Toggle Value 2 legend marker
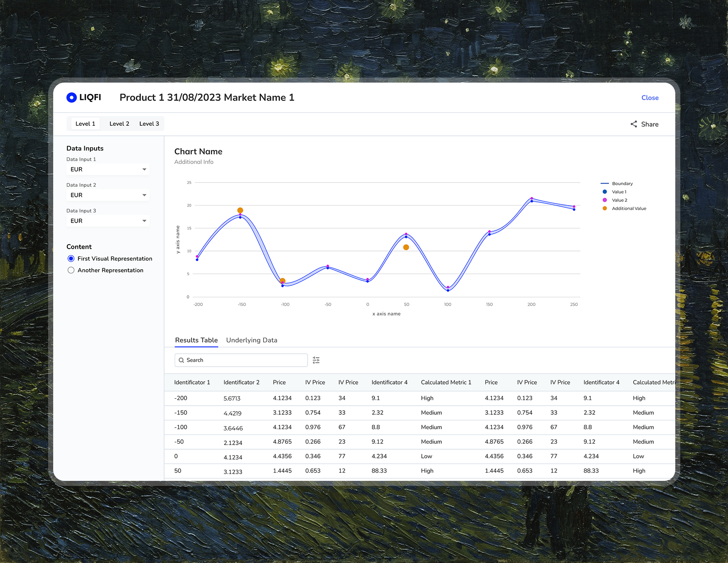The height and width of the screenshot is (563, 728). [x=605, y=200]
